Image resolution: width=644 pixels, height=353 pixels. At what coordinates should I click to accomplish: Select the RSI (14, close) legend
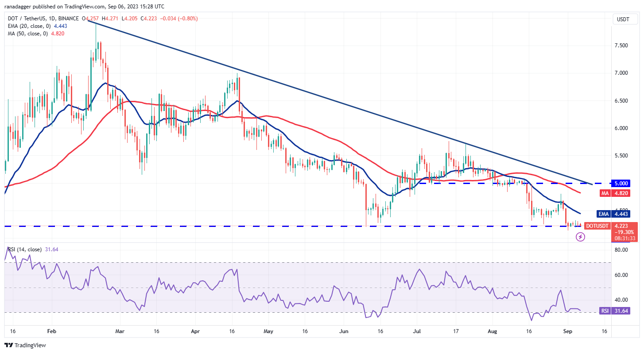coord(25,249)
